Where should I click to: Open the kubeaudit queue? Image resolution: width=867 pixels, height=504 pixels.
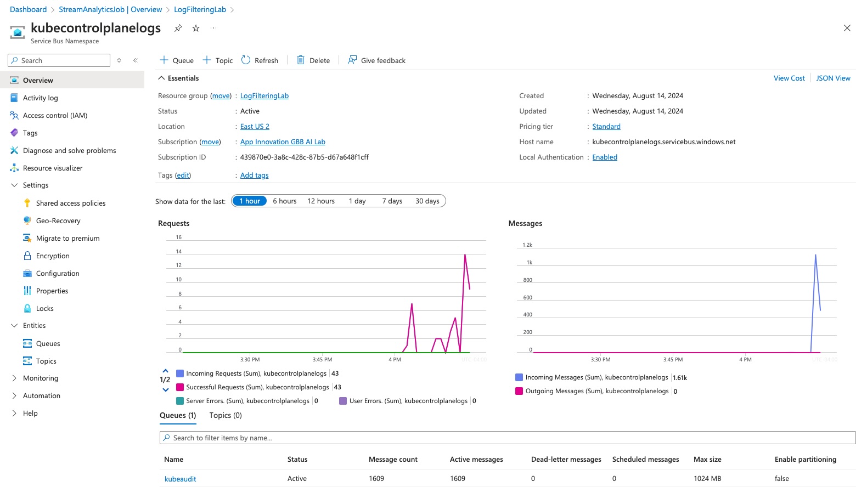point(181,479)
